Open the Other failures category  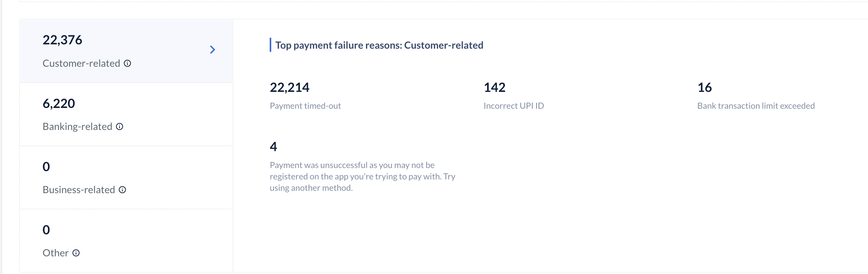tap(126, 240)
